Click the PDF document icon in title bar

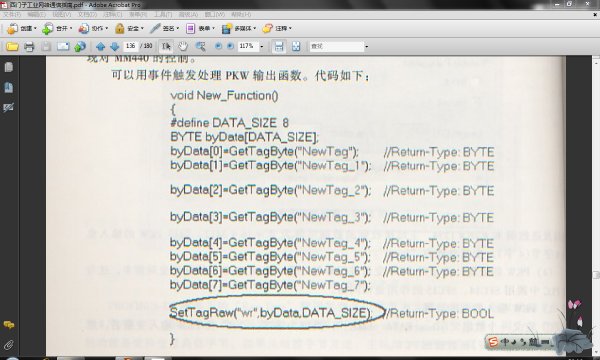click(x=4, y=5)
